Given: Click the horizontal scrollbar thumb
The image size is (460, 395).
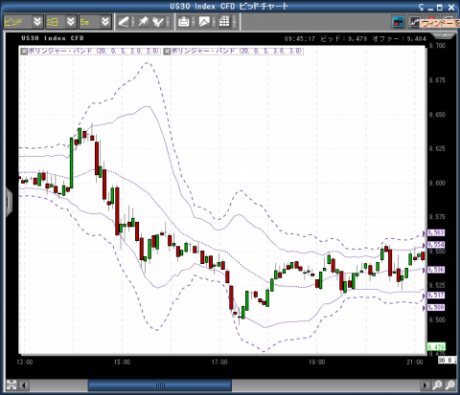Looking at the screenshot, I should coord(160,385).
